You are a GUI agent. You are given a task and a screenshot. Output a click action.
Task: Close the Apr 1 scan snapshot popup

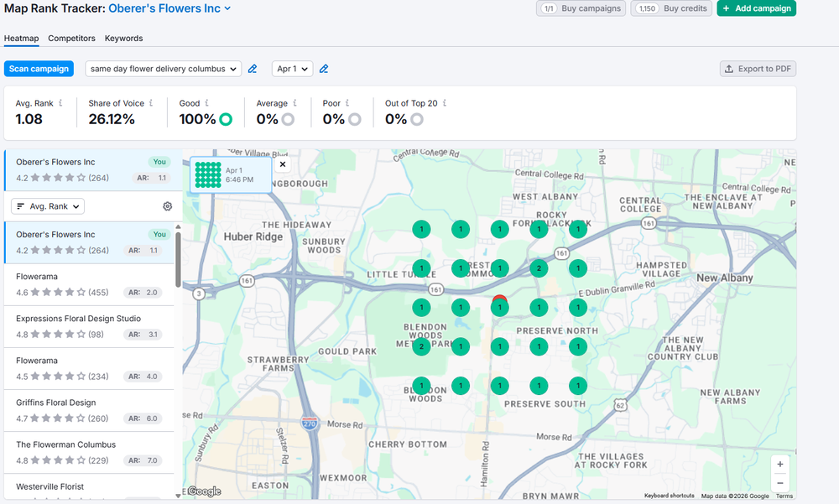(x=283, y=164)
